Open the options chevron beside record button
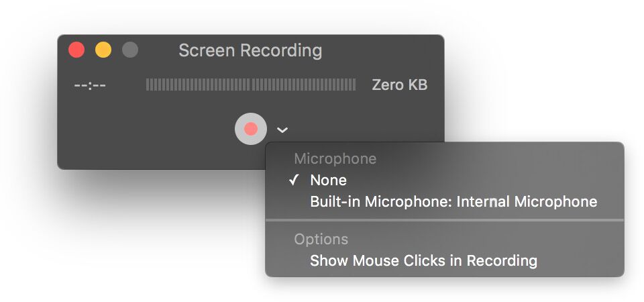Viewport: 644px width, 302px height. (283, 130)
